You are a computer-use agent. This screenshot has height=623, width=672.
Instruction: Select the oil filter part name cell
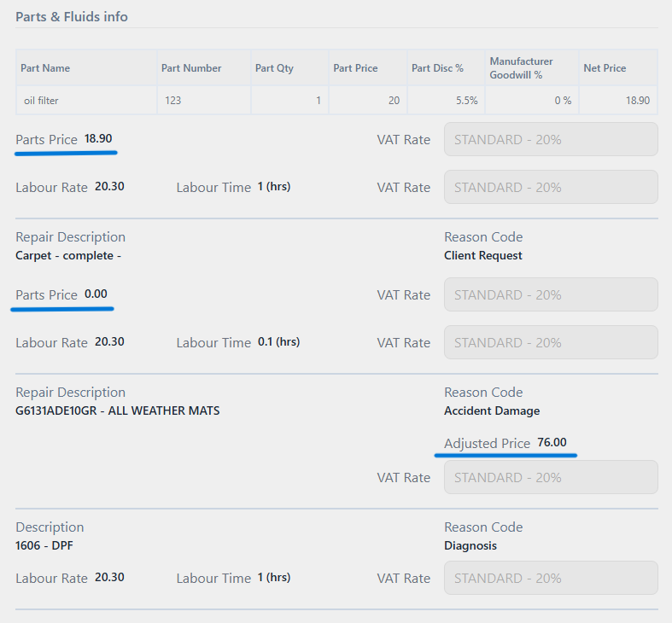(x=41, y=101)
